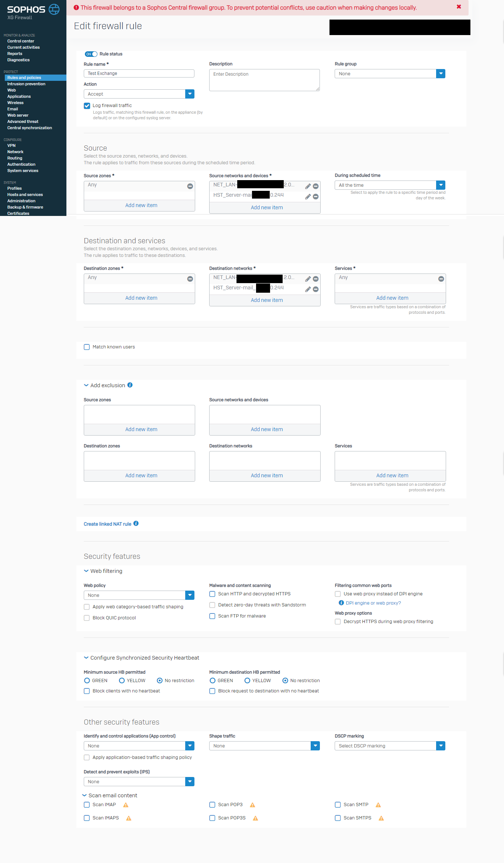Viewport: 504px width, 863px height.
Task: Enable Scan SMTPS checkbox
Action: [x=338, y=818]
